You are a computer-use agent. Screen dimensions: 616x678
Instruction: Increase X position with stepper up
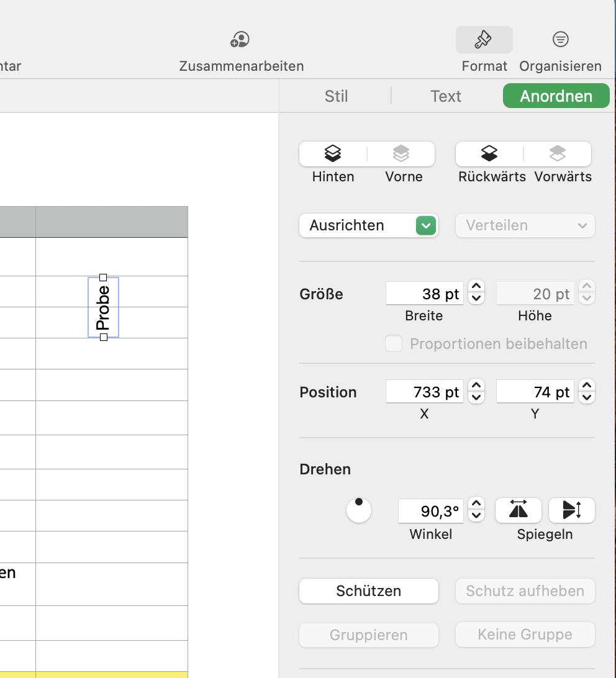pyautogui.click(x=476, y=386)
